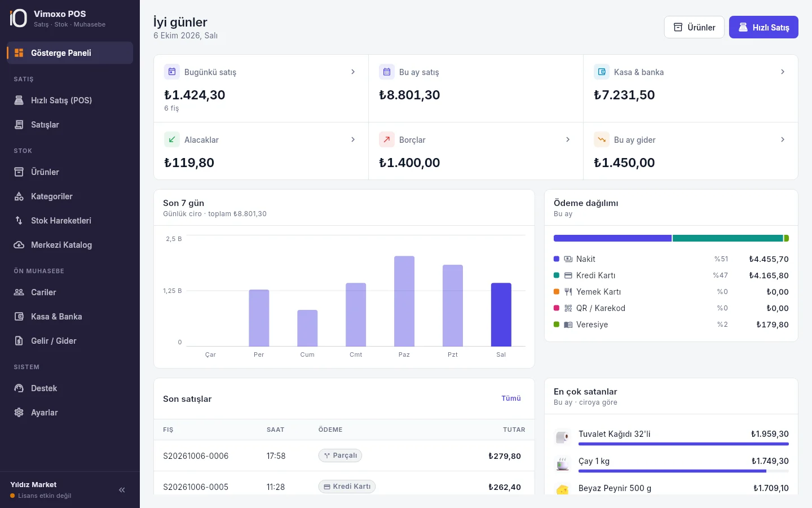The width and height of the screenshot is (812, 508).
Task: Click the green arrow icon beside Alacaklar
Action: pyautogui.click(x=172, y=139)
